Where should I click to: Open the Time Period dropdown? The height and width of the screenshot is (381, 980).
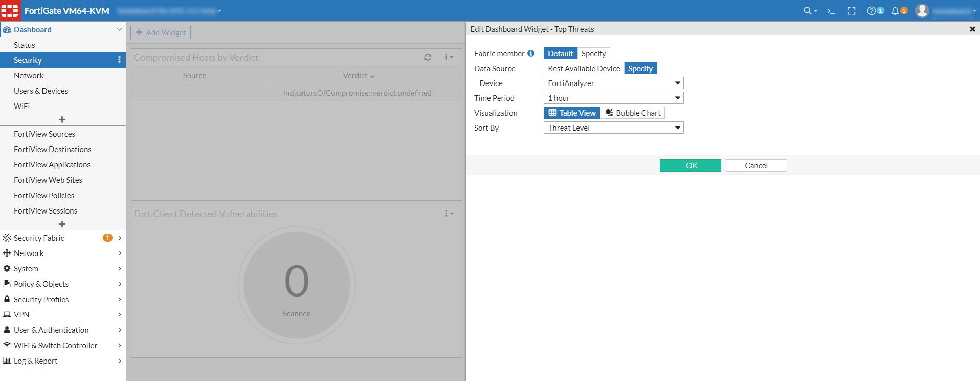613,98
